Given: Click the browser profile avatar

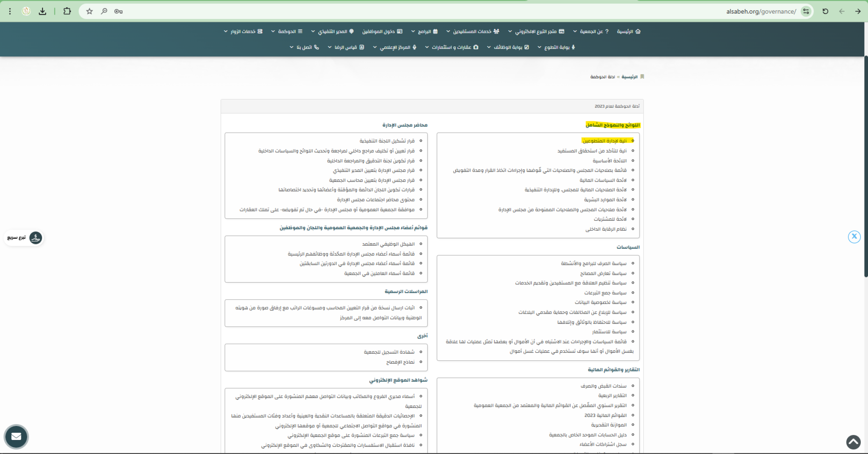Looking at the screenshot, I should tap(26, 11).
